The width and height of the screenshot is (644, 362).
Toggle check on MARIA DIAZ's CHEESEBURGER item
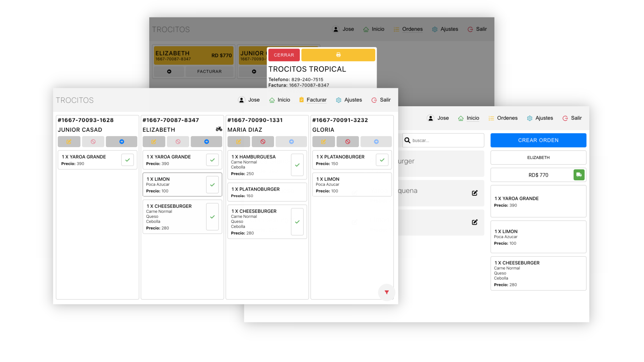297,222
